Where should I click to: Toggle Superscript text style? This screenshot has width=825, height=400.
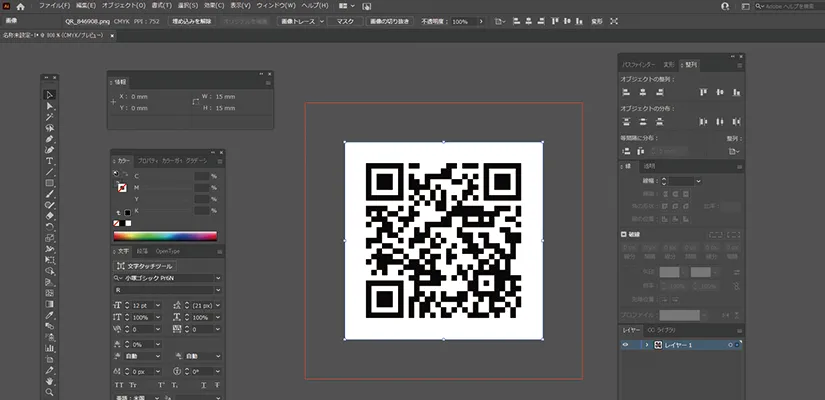(160, 385)
